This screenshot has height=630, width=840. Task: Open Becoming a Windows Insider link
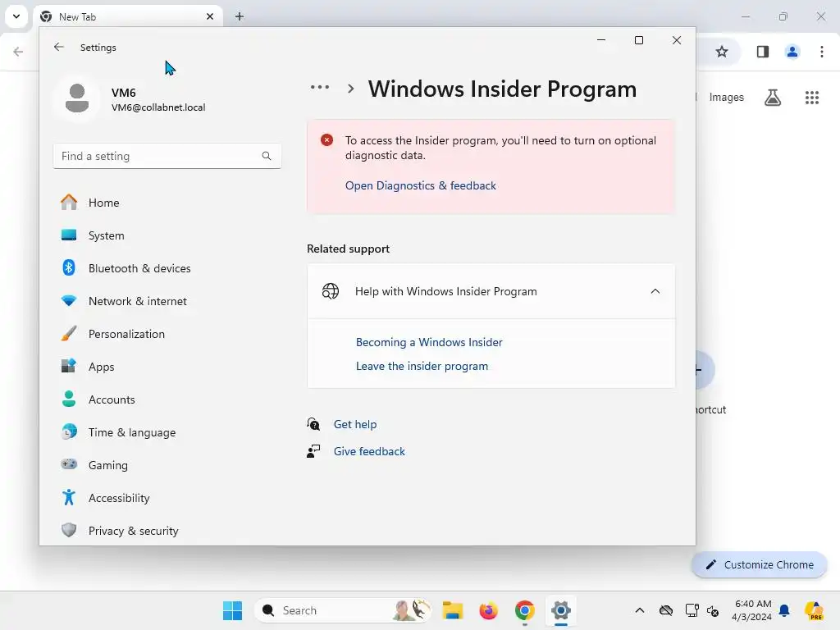pos(429,342)
